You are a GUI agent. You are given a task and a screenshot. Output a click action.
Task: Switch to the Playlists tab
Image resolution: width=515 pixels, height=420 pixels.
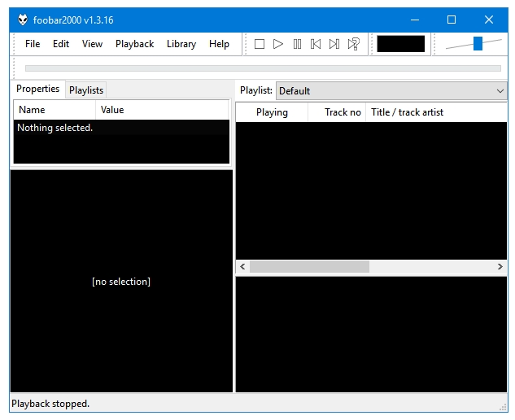pos(86,90)
